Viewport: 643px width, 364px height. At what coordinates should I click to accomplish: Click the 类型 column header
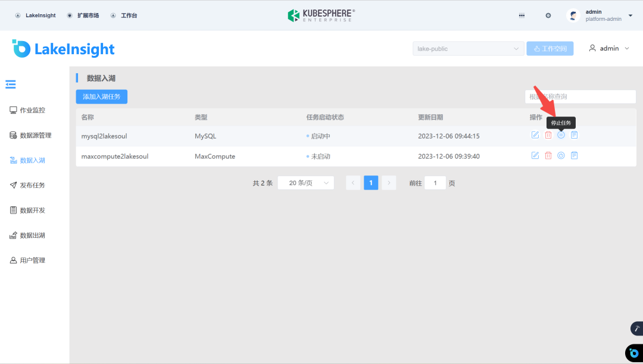[201, 117]
